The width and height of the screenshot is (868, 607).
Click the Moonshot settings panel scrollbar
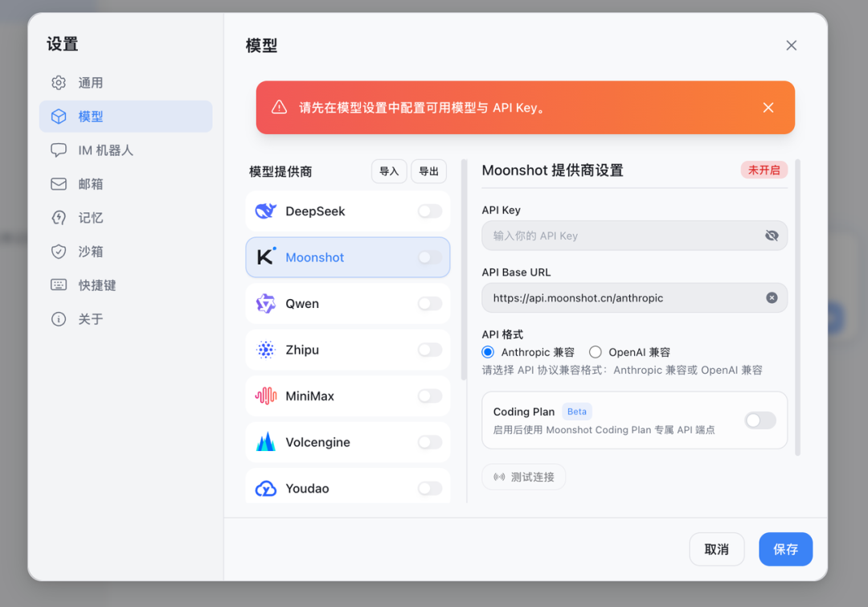[798, 307]
